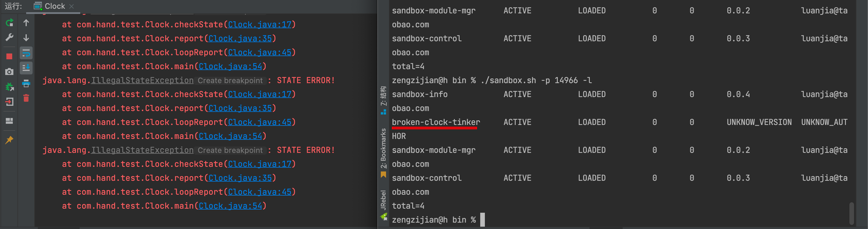Take a thread dump with the camera icon
This screenshot has width=868, height=229.
(x=9, y=71)
